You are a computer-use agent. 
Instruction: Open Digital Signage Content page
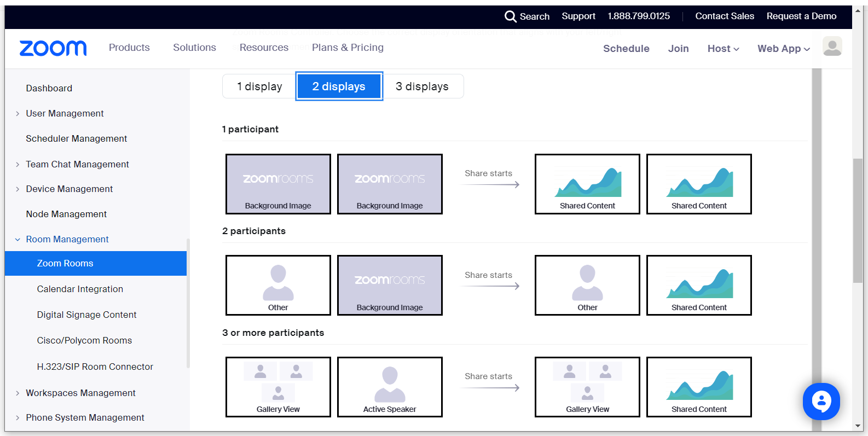[x=86, y=315]
